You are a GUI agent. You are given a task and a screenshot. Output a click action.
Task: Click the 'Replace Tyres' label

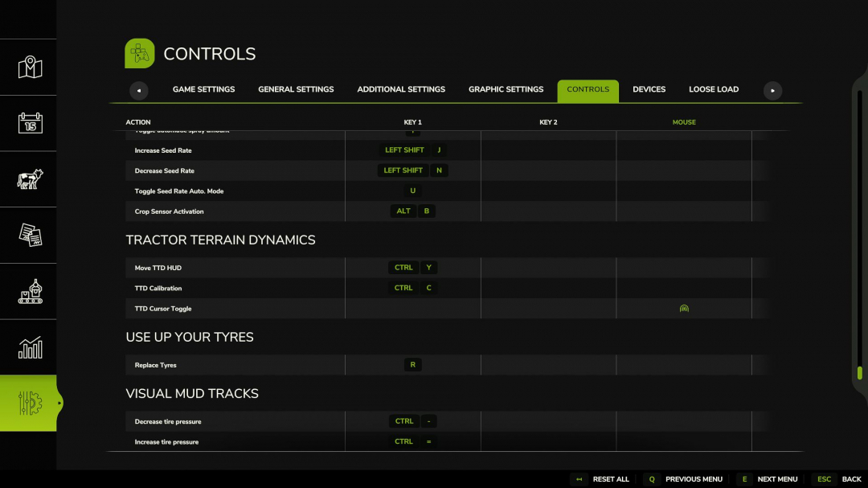pos(155,366)
